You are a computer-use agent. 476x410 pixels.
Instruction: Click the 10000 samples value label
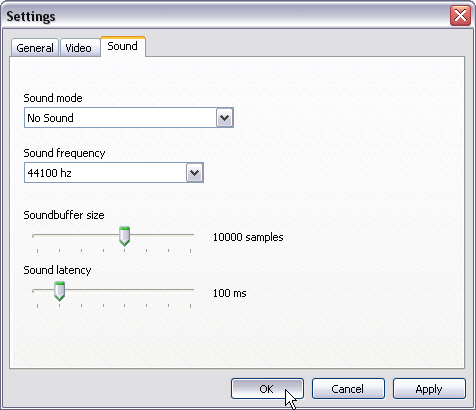point(248,237)
